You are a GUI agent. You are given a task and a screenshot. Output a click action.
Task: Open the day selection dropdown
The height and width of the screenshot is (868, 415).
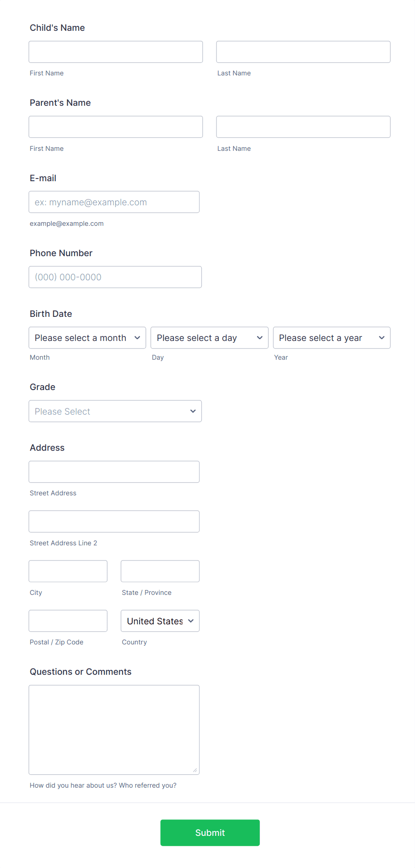(209, 338)
